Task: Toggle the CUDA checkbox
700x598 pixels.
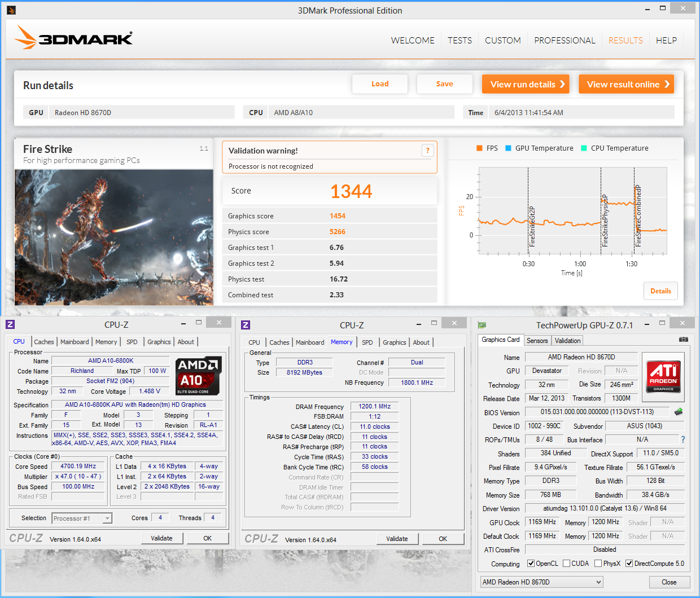Action: click(x=566, y=563)
